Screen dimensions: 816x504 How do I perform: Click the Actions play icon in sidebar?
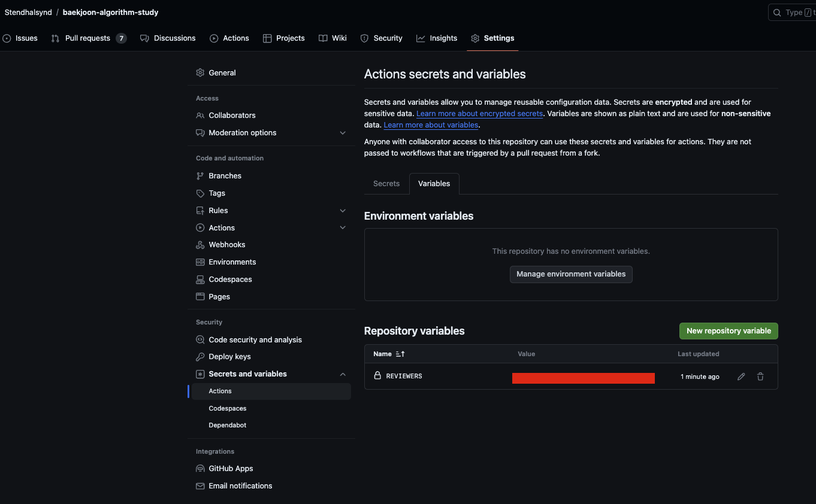point(200,227)
